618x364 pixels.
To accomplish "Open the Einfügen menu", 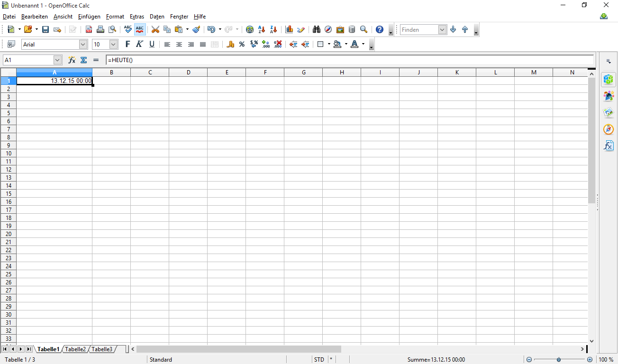I will pos(89,17).
